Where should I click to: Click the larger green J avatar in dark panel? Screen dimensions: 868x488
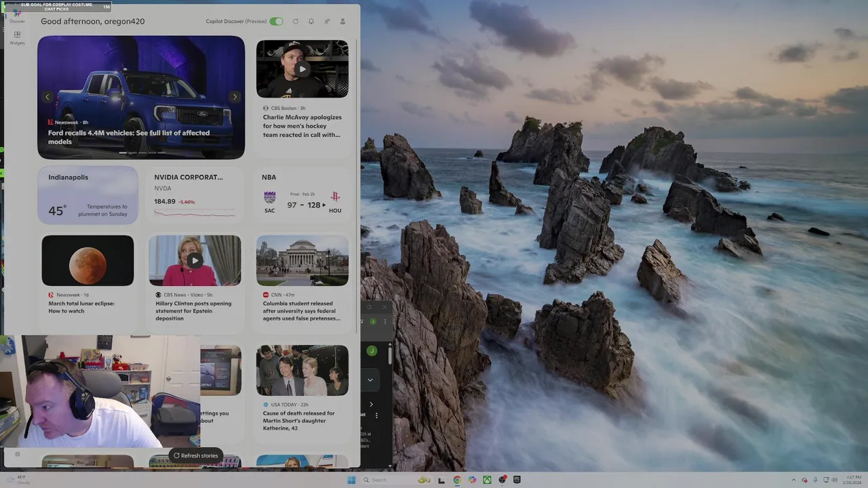pos(372,350)
